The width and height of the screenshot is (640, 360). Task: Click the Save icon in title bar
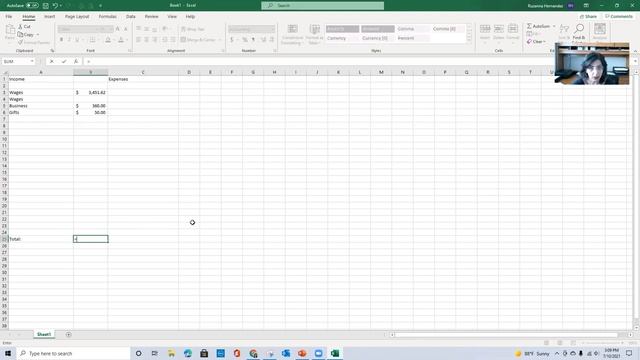(46, 5)
